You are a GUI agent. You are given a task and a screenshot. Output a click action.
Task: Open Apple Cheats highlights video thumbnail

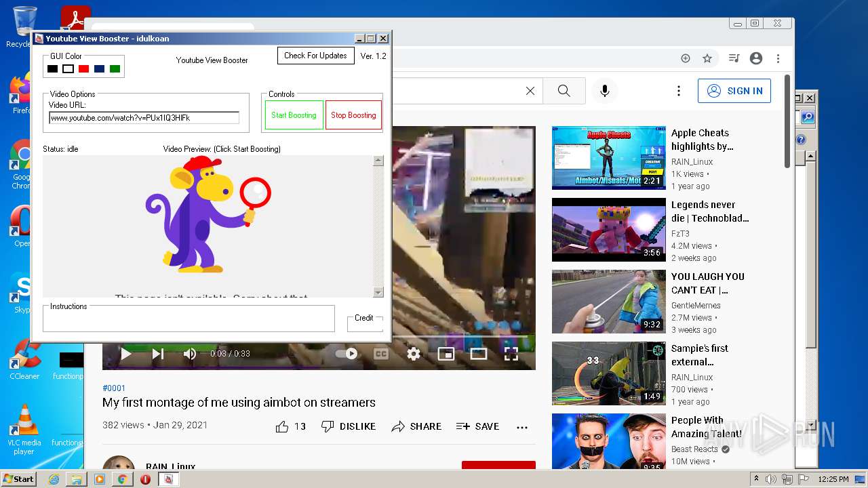[x=609, y=157]
